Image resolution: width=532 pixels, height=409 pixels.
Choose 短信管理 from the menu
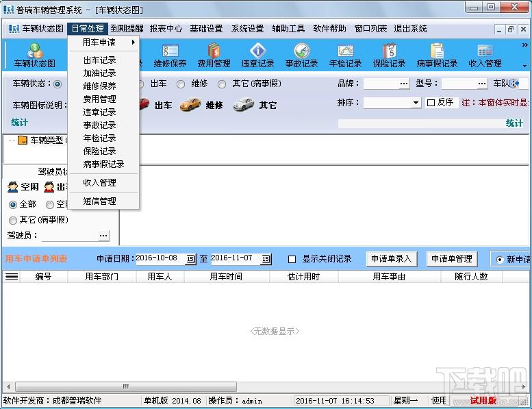(x=100, y=201)
